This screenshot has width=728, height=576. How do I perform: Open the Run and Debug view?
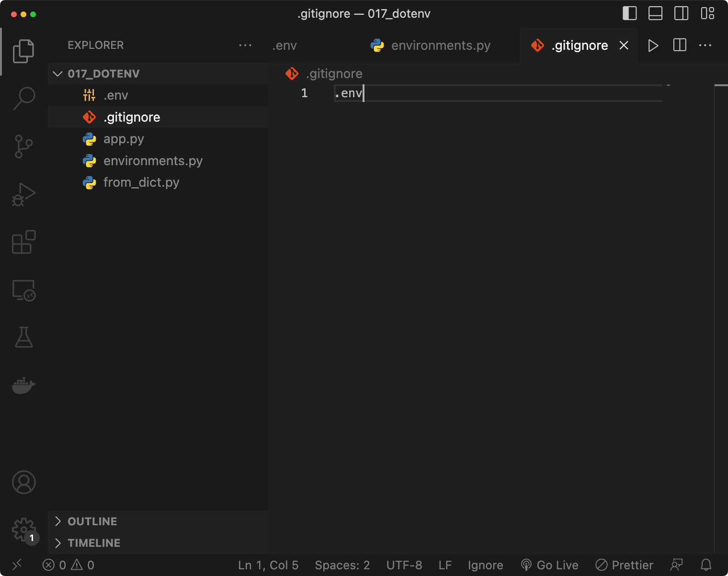23,194
